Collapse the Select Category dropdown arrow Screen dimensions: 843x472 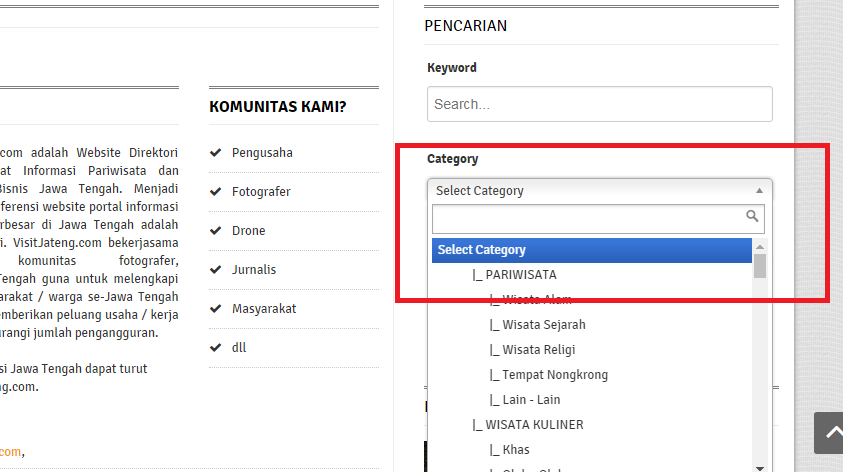click(759, 191)
